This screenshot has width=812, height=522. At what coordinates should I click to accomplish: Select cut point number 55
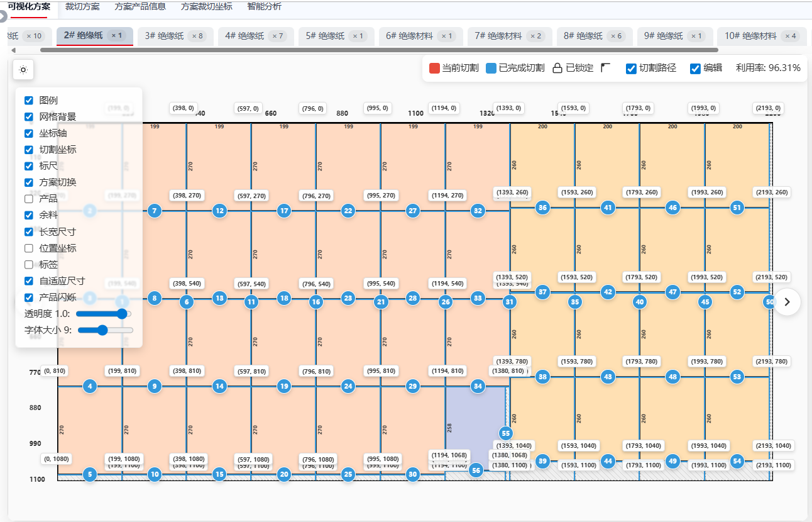coord(506,433)
